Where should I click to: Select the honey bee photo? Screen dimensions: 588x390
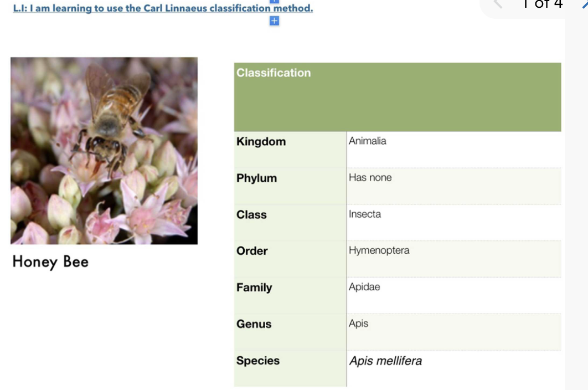[x=104, y=151]
